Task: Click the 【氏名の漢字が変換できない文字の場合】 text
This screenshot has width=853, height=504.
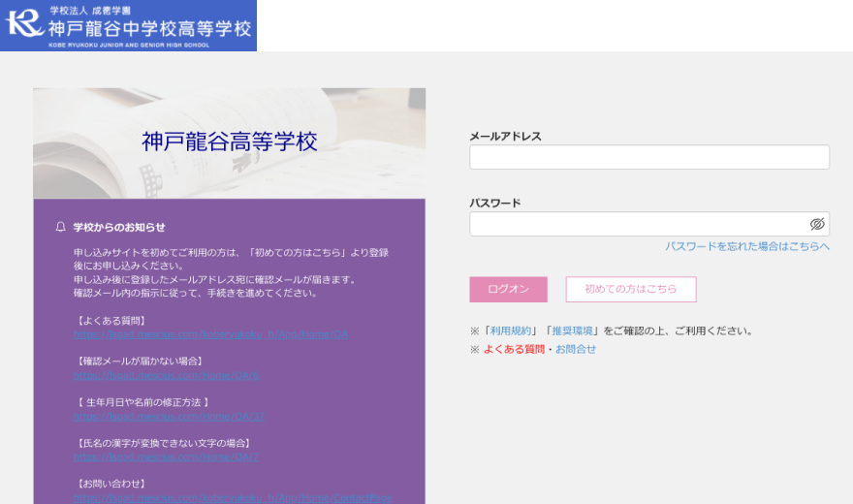Action: pyautogui.click(x=163, y=443)
